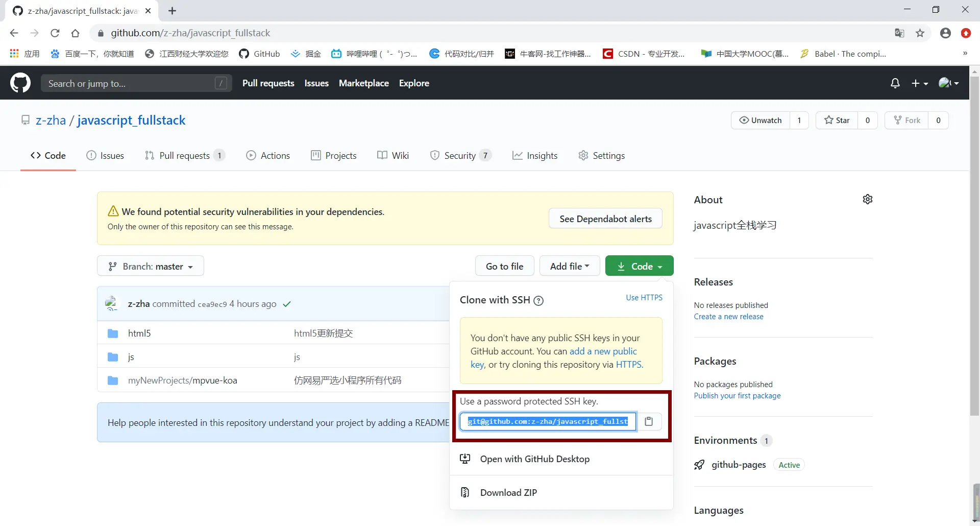Screen dimensions: 980x526
Task: Select the SSH clone URL field
Action: (x=548, y=421)
